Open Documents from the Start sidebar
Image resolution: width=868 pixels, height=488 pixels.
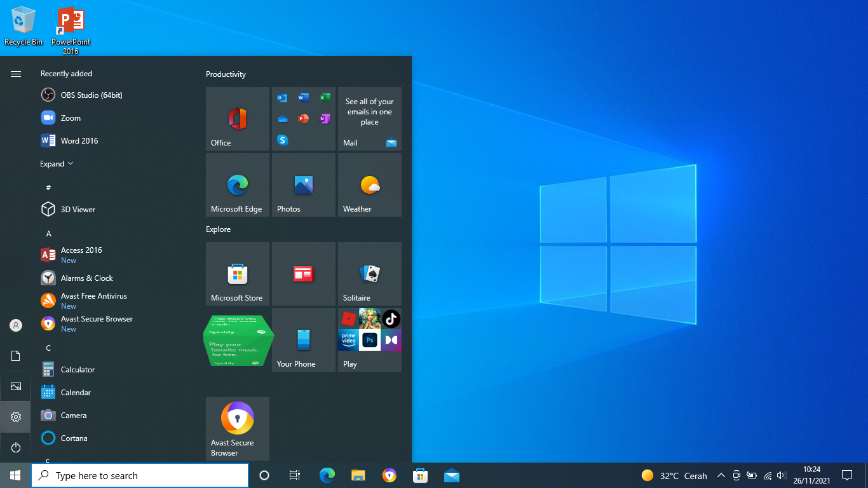click(16, 356)
